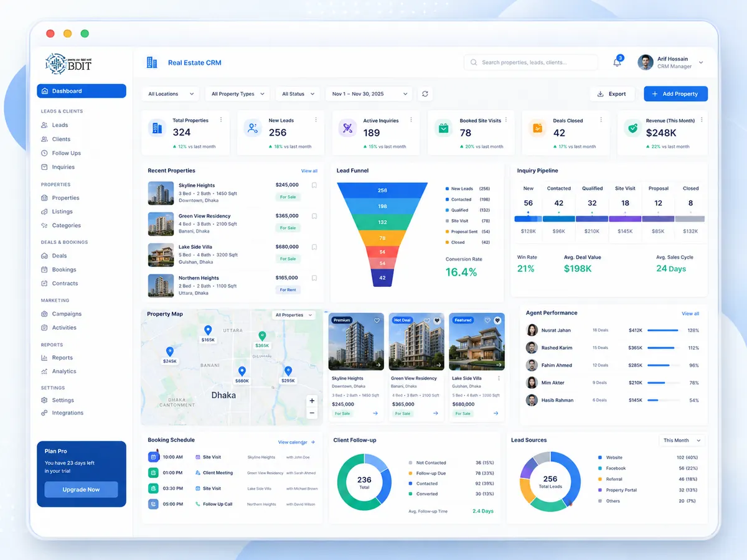
Task: Click the $295K map pin
Action: pyautogui.click(x=288, y=371)
